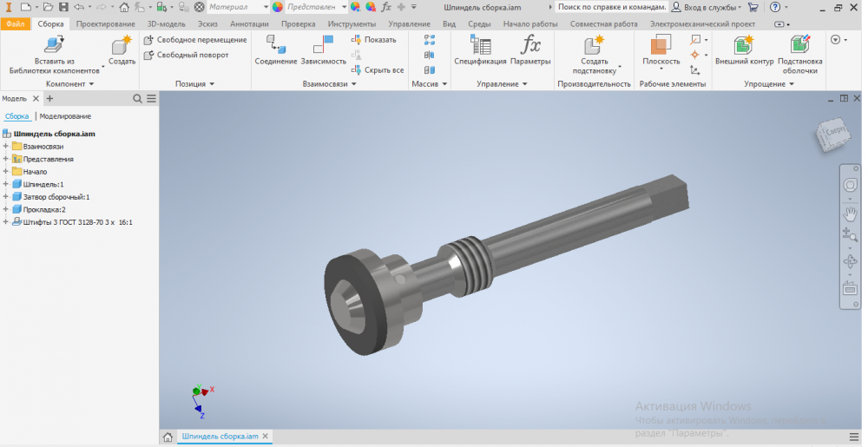Click the search field Поиск по справке и командам
This screenshot has height=447, width=868.
point(611,7)
